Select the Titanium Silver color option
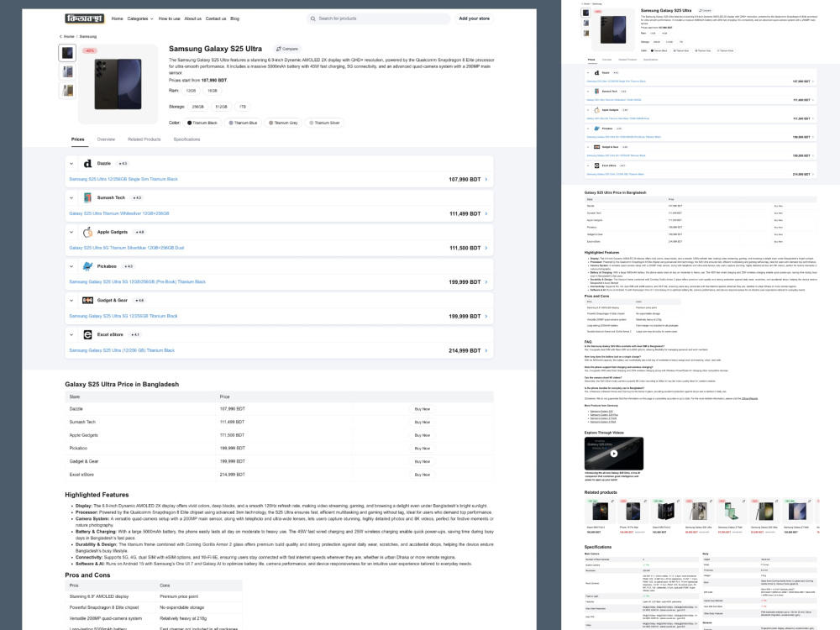 pos(324,123)
